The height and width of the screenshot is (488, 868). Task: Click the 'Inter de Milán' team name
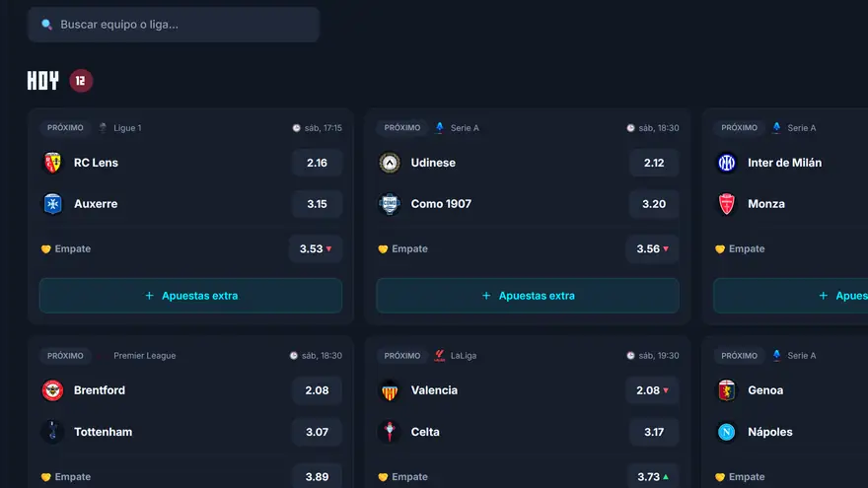tap(784, 163)
